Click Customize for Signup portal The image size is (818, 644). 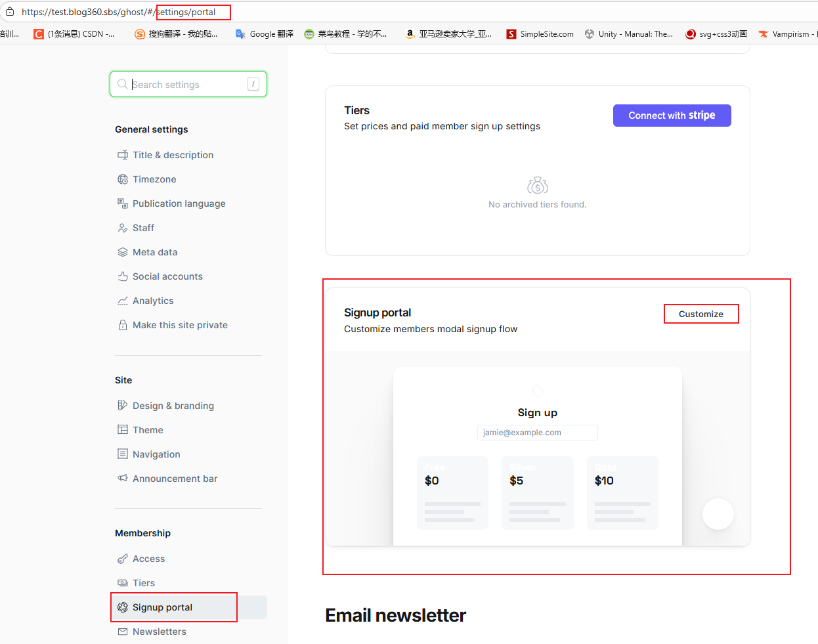pyautogui.click(x=700, y=314)
